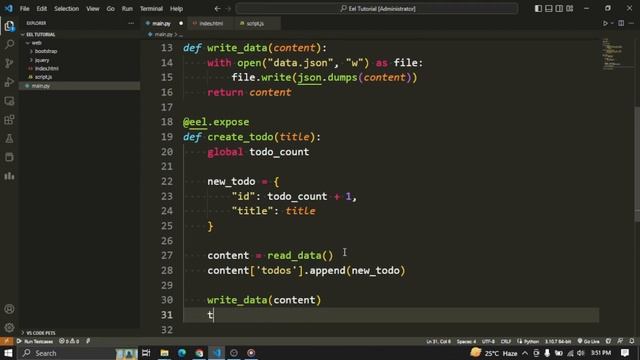Open the View menu

point(93,9)
